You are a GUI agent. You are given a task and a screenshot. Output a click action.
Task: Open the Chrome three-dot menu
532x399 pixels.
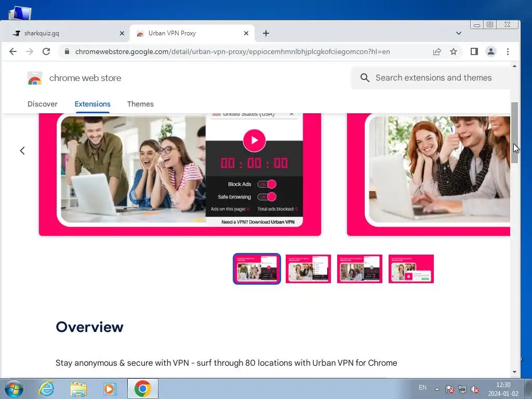pyautogui.click(x=508, y=51)
